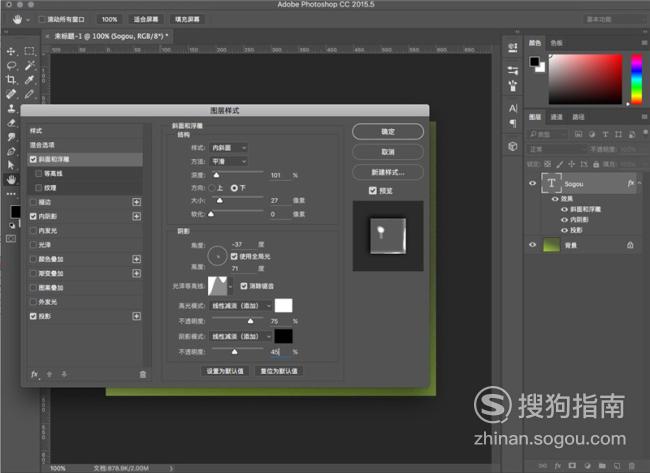Click the white highlight color swatch
The width and height of the screenshot is (650, 473).
tap(284, 306)
